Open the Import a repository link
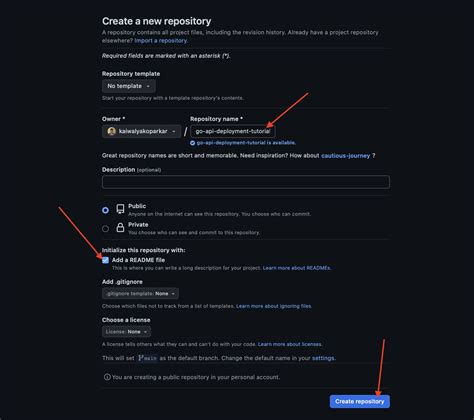The image size is (474, 420). pyautogui.click(x=161, y=41)
